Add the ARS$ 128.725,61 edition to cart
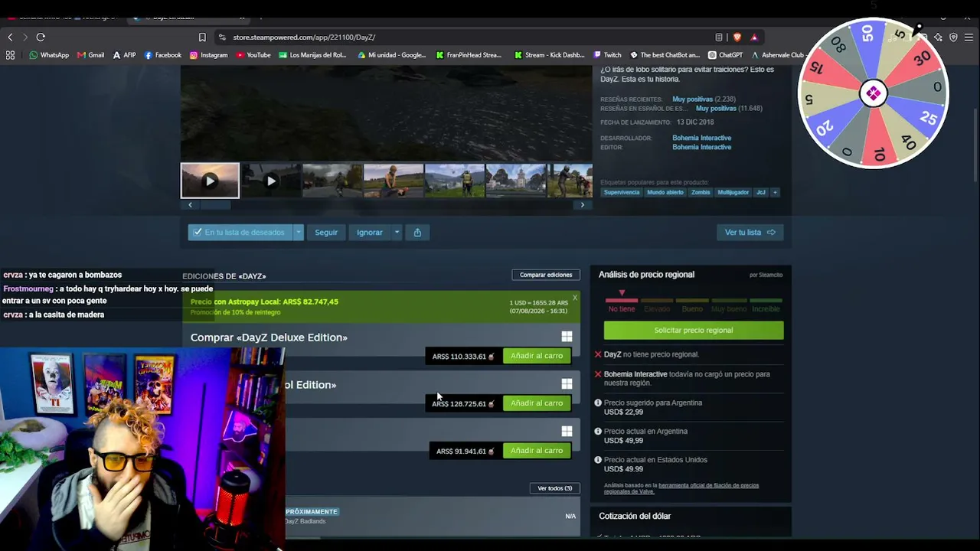Screen dimensions: 980x551 coord(537,403)
